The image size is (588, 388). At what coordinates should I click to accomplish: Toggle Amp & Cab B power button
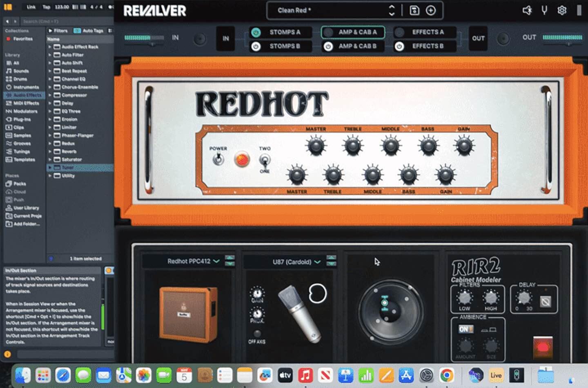(328, 46)
